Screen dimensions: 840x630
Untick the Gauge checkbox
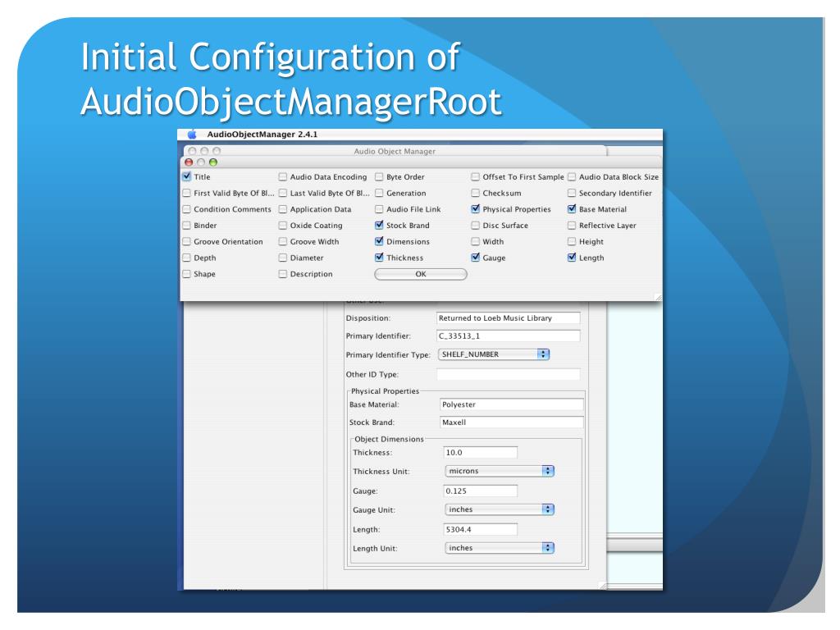tap(476, 258)
